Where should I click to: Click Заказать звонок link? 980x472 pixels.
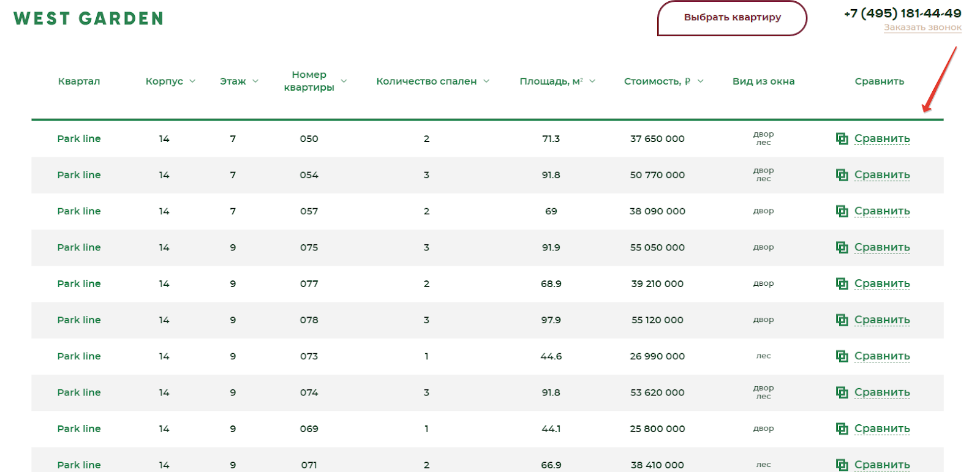click(x=922, y=28)
